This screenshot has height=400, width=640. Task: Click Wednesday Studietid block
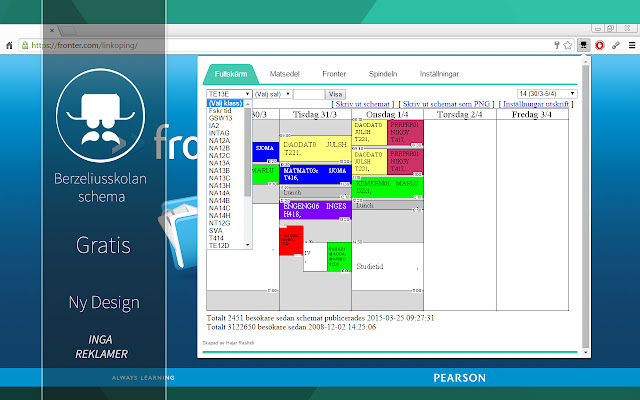pyautogui.click(x=387, y=267)
